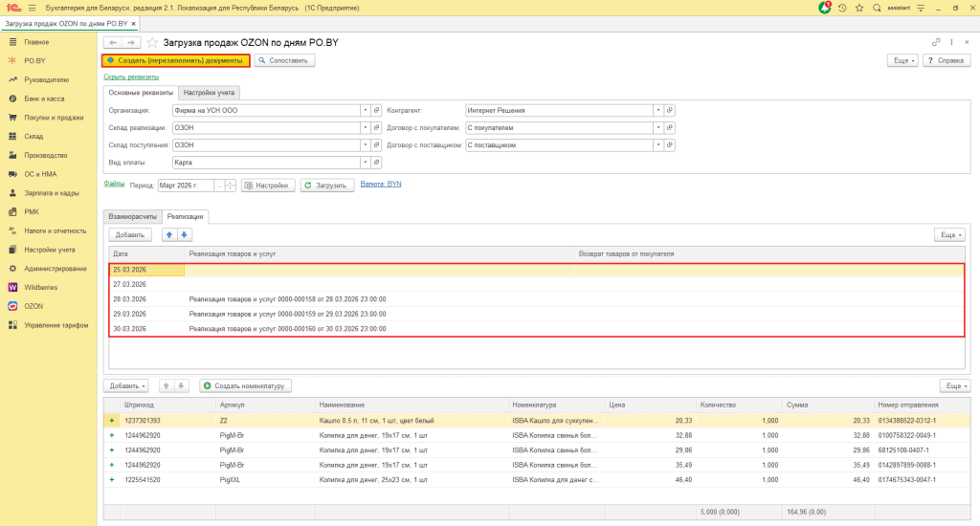
Task: Click the Период input field
Action: [x=186, y=186]
